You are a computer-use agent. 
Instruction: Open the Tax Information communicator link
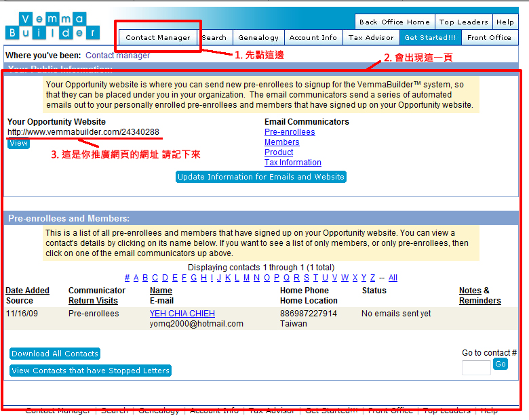click(x=293, y=162)
